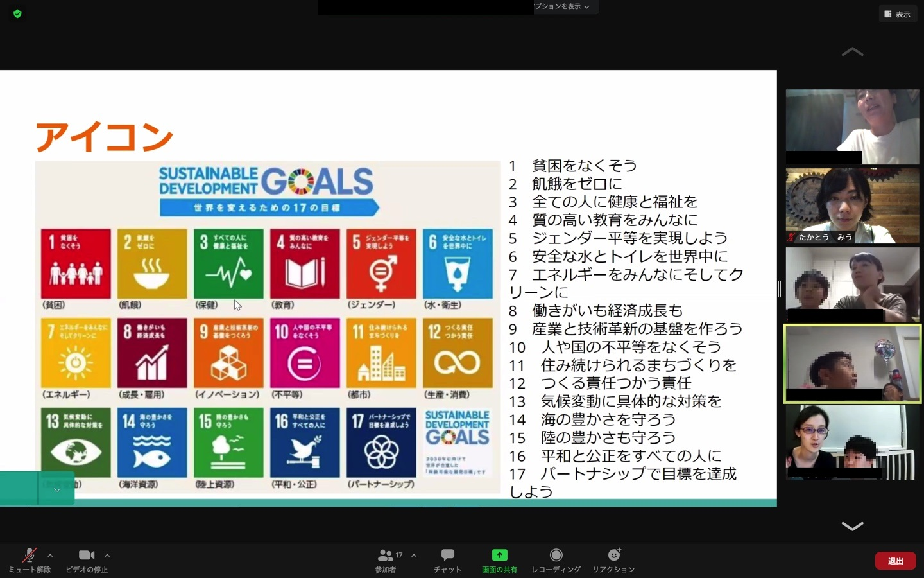Select the たかとう みう video thumbnail
This screenshot has width=924, height=578.
point(852,206)
